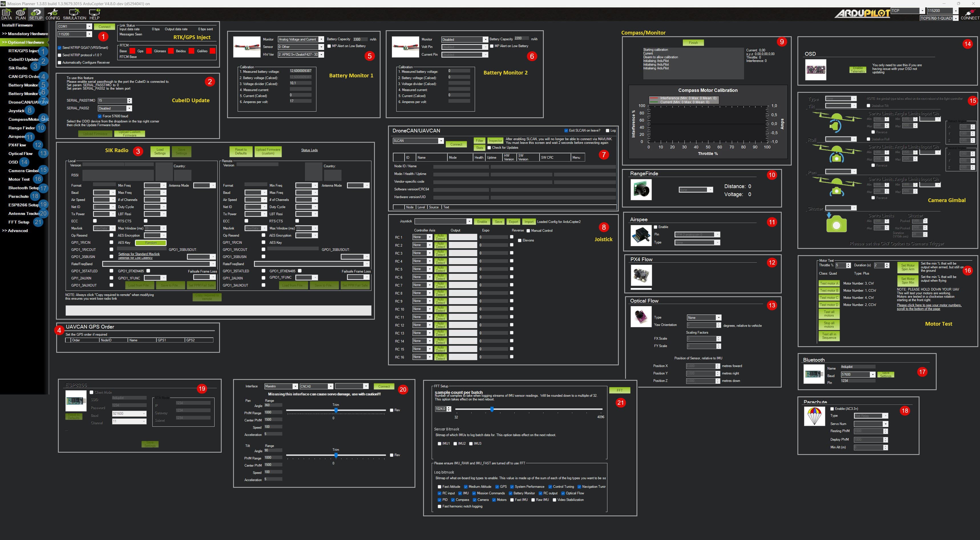Click the Airspeed sensor image
Viewport: 980px width, 540px height.
pyautogui.click(x=641, y=235)
